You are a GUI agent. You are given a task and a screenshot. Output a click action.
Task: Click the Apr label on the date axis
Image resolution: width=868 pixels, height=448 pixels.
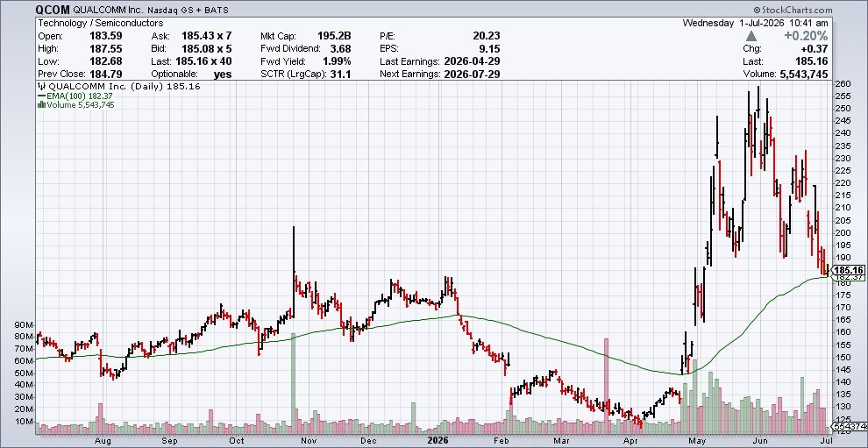coord(630,441)
